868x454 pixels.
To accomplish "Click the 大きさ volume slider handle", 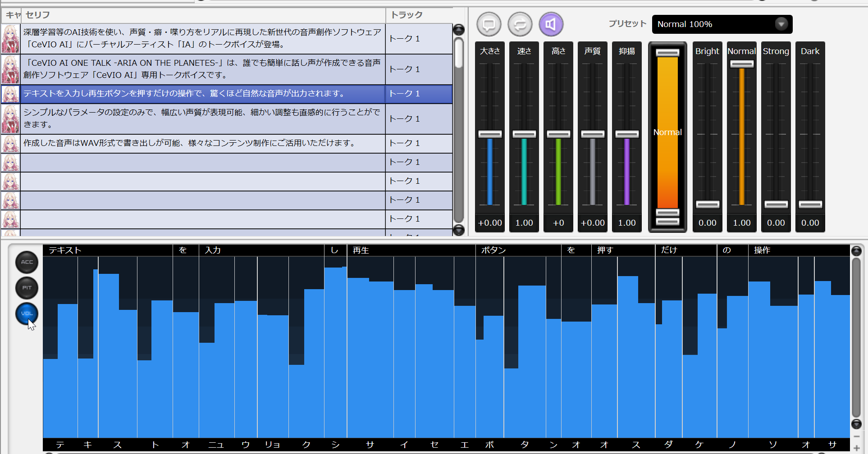I will click(490, 134).
